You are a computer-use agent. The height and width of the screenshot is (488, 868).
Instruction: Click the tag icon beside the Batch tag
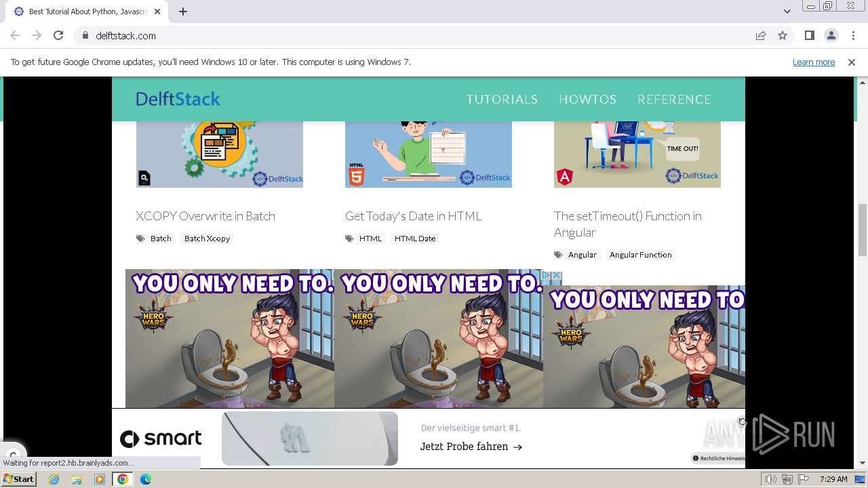pos(140,239)
